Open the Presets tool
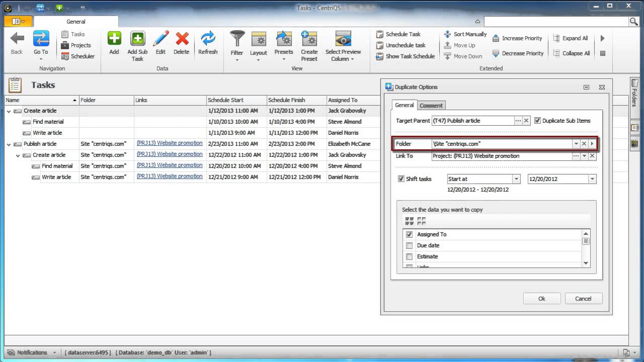This screenshot has height=362, width=644. [284, 46]
